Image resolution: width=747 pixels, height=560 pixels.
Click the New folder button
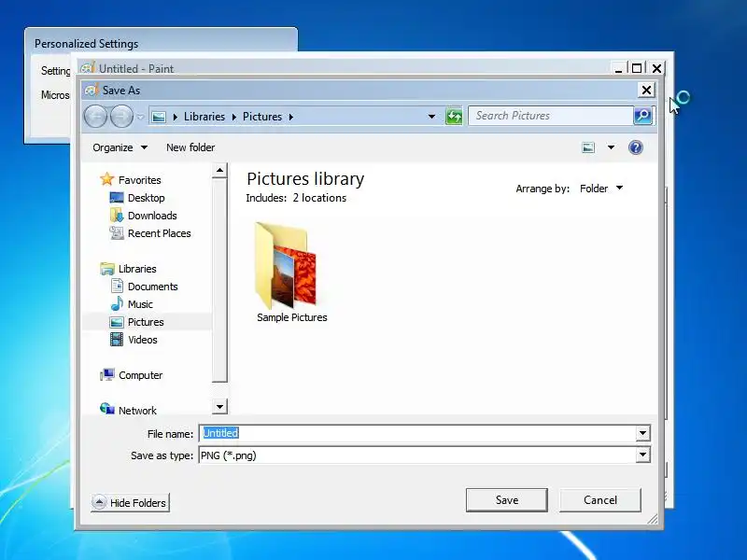(190, 147)
